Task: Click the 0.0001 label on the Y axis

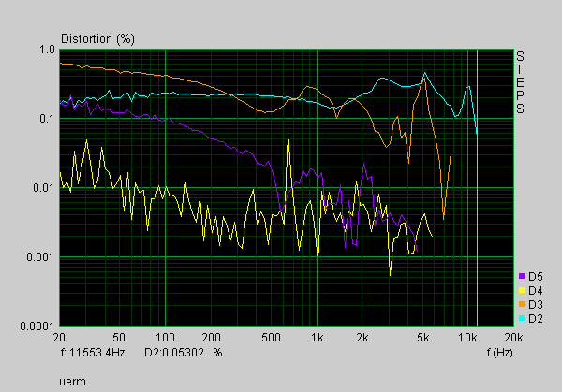Action: [37, 327]
